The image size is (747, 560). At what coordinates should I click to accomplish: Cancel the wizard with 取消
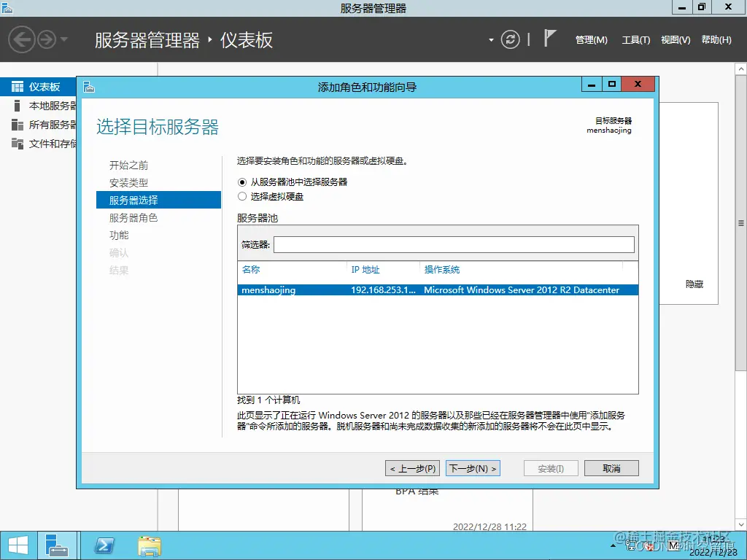coord(611,467)
